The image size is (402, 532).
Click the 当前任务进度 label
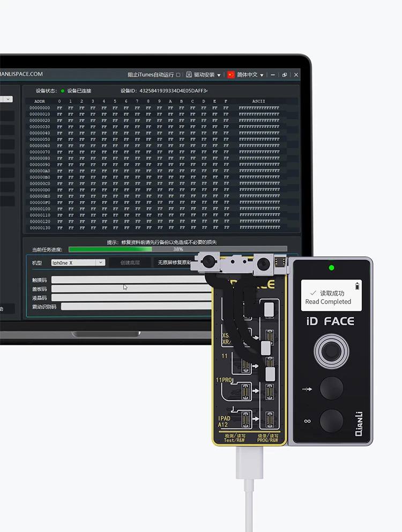(47, 250)
